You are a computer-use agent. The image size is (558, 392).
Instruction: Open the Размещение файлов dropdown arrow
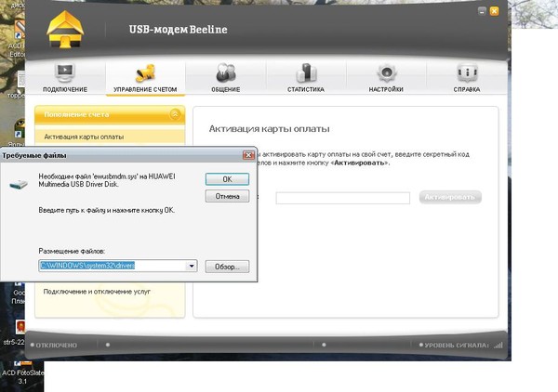192,266
